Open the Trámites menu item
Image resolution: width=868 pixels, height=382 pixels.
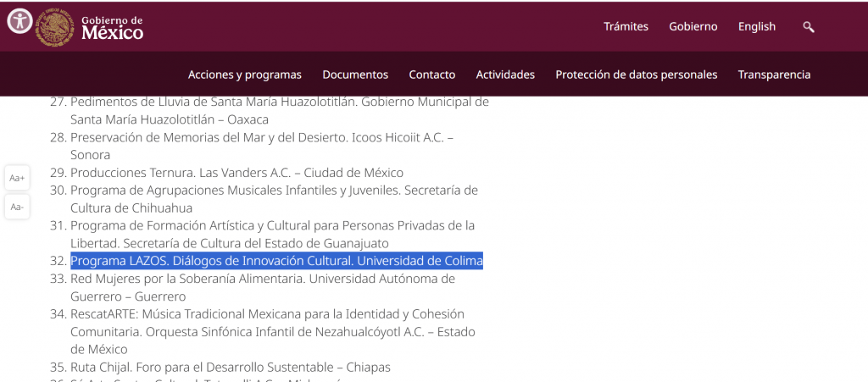click(626, 26)
